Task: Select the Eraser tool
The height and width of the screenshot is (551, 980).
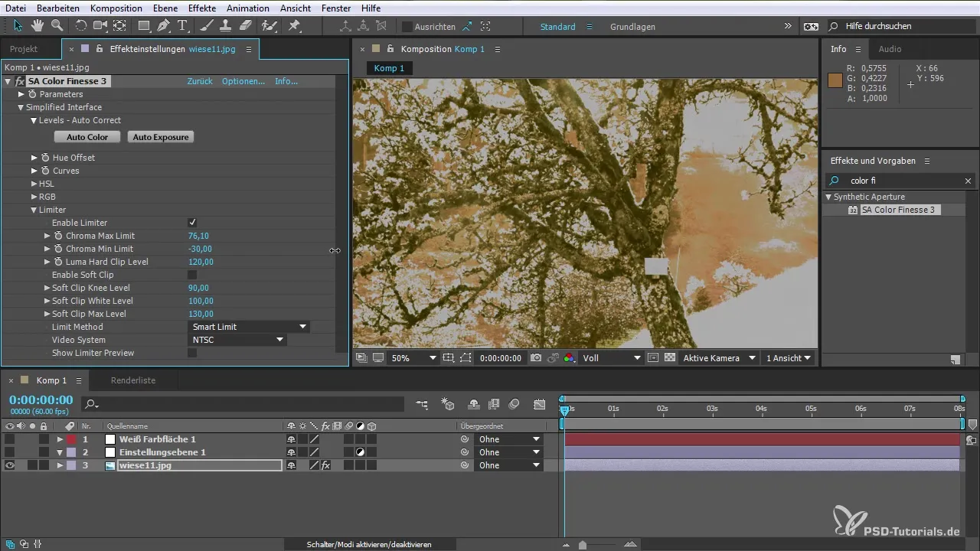Action: tap(245, 25)
